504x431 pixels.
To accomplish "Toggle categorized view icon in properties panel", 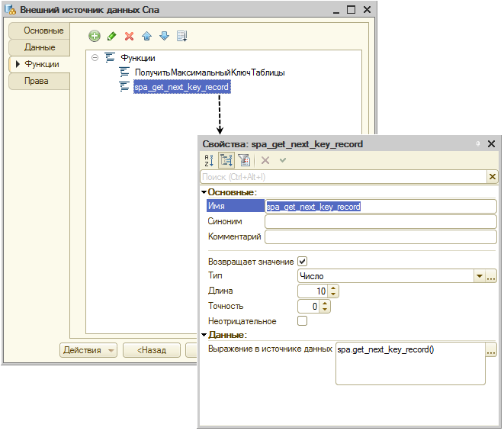I will [226, 160].
